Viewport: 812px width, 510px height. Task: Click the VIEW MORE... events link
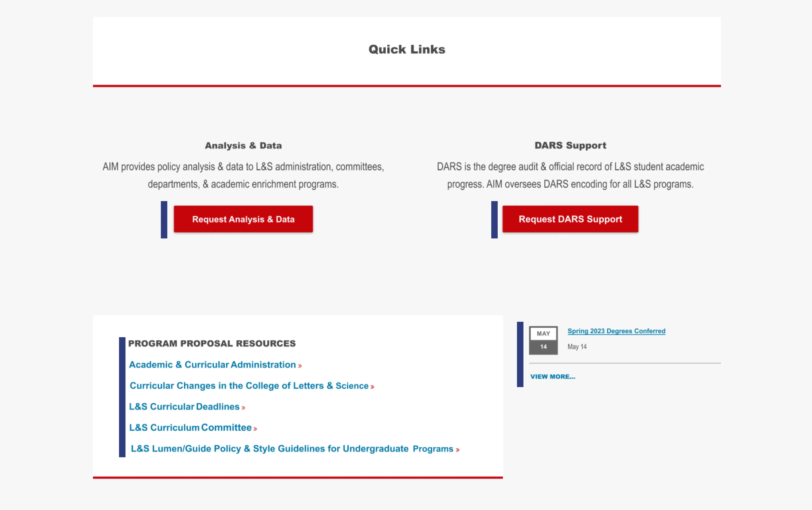[x=553, y=377]
